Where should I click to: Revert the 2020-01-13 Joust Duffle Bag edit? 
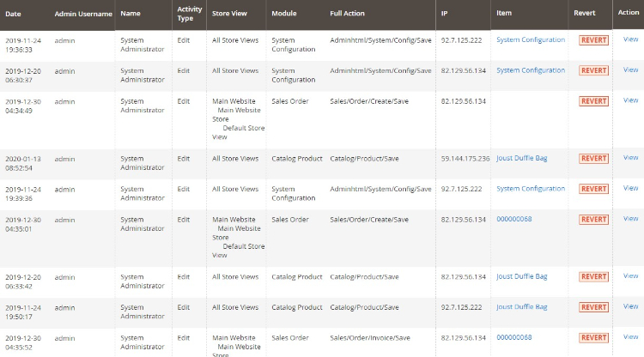pyautogui.click(x=593, y=159)
